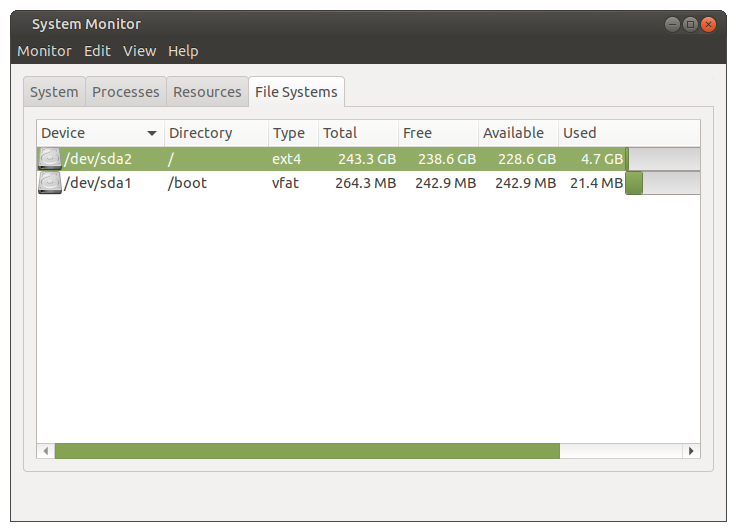The width and height of the screenshot is (737, 532).
Task: Select the /dev/sda1 device name
Action: click(97, 183)
